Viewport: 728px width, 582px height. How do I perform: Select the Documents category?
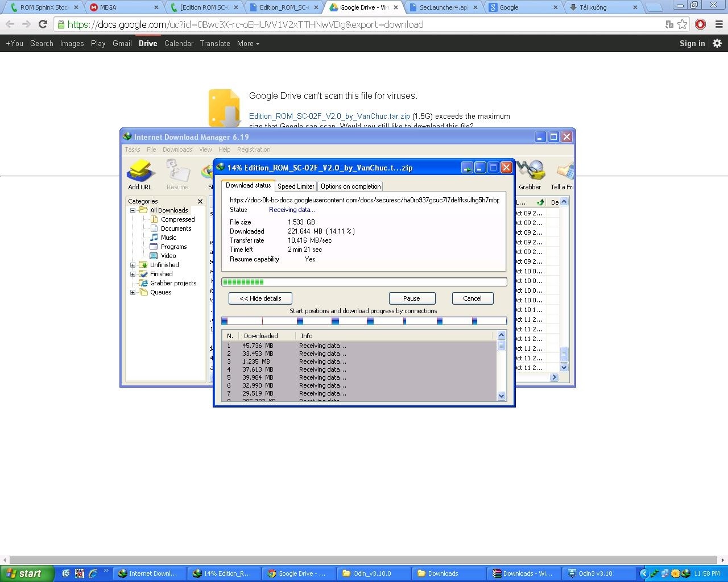point(176,228)
